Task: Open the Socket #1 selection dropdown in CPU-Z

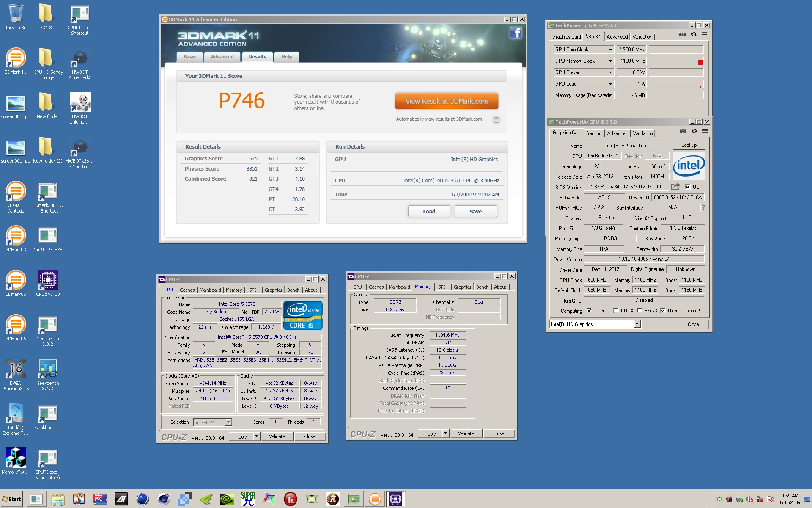Action: (x=228, y=422)
